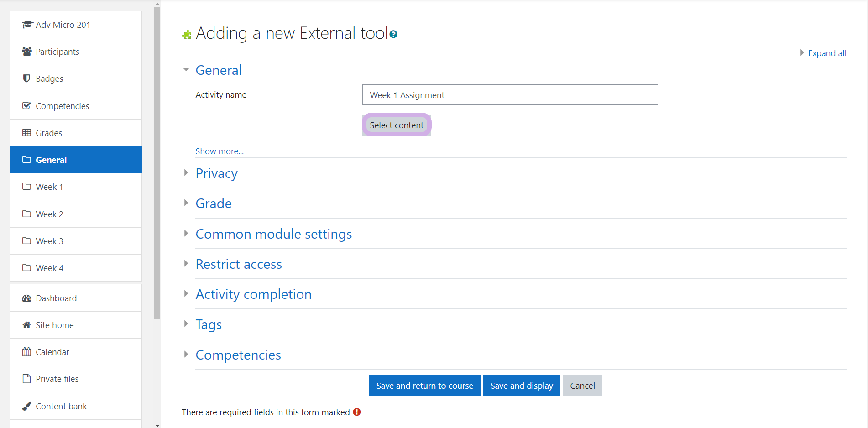The image size is (868, 428).
Task: Open Week 1 in the sidebar
Action: click(x=49, y=187)
